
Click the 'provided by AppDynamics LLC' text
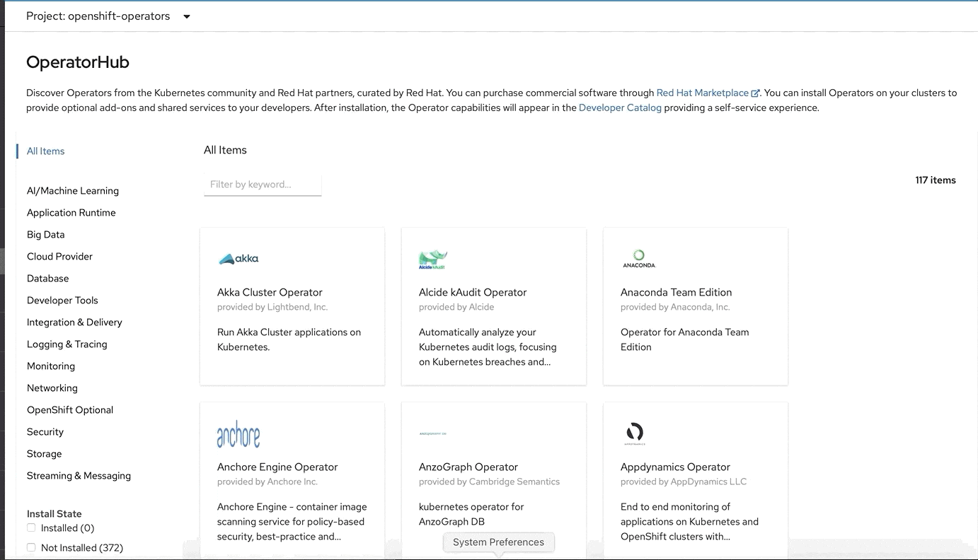tap(684, 482)
